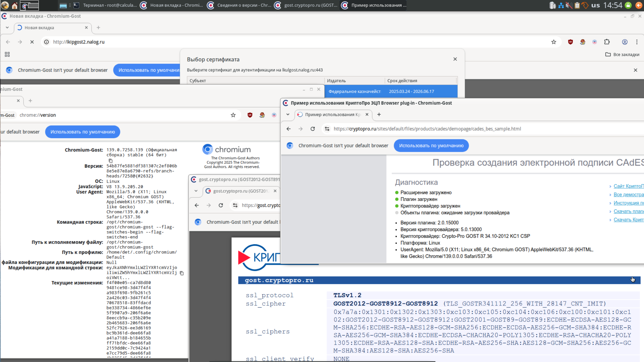This screenshot has height=362, width=644.
Task: Open site settings icon in the gost.cryptopro.ru address bar
Action: pyautogui.click(x=235, y=205)
